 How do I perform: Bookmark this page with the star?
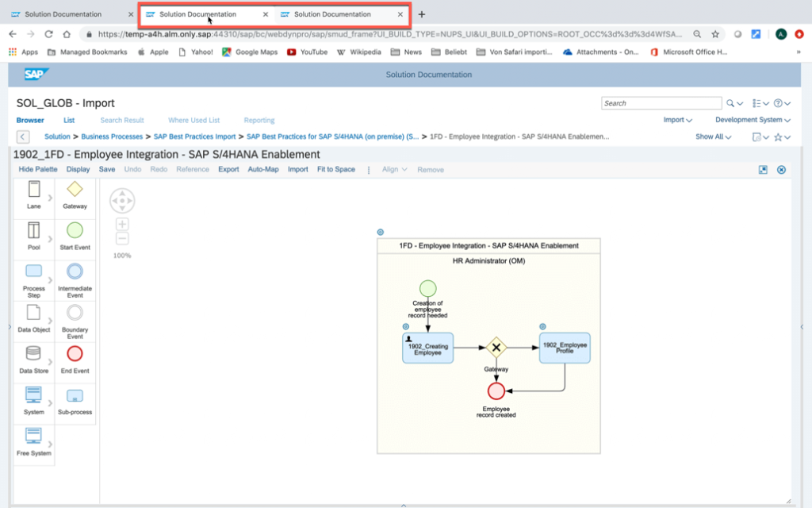point(715,34)
